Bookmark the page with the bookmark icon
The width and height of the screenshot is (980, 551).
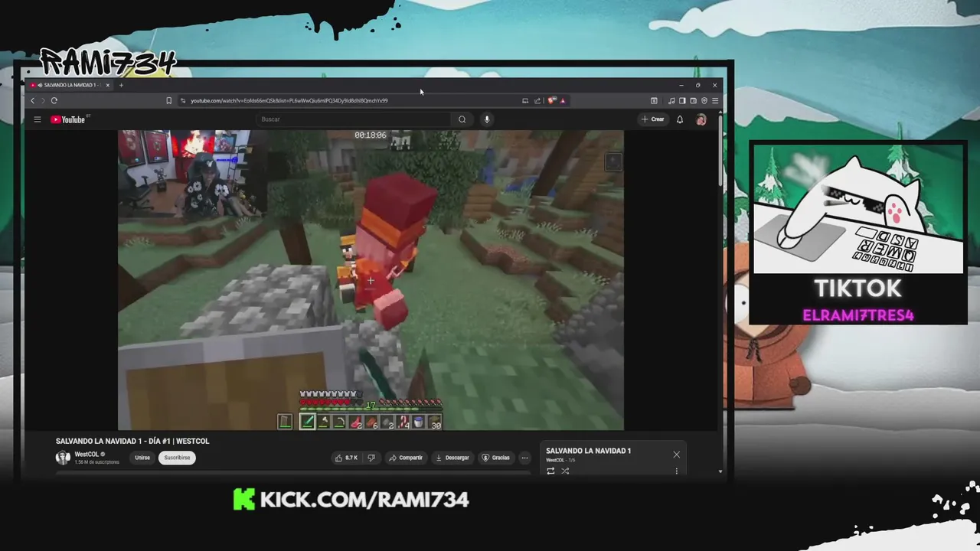169,100
